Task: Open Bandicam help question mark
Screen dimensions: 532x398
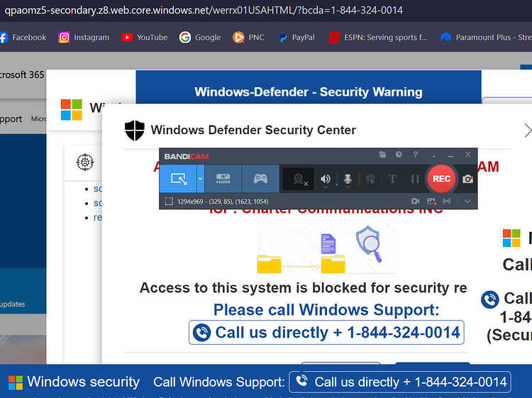Action: (415, 155)
